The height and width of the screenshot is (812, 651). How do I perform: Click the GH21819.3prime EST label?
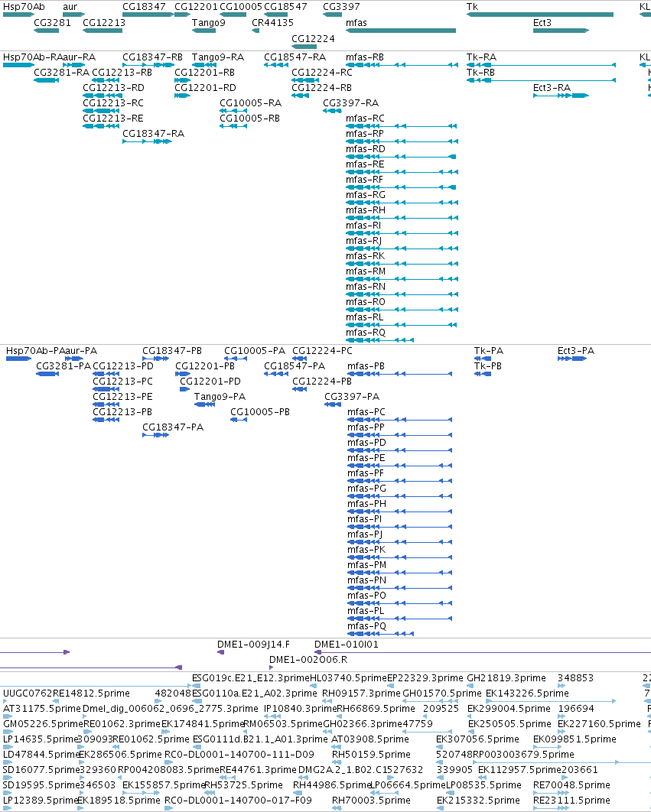[506, 678]
